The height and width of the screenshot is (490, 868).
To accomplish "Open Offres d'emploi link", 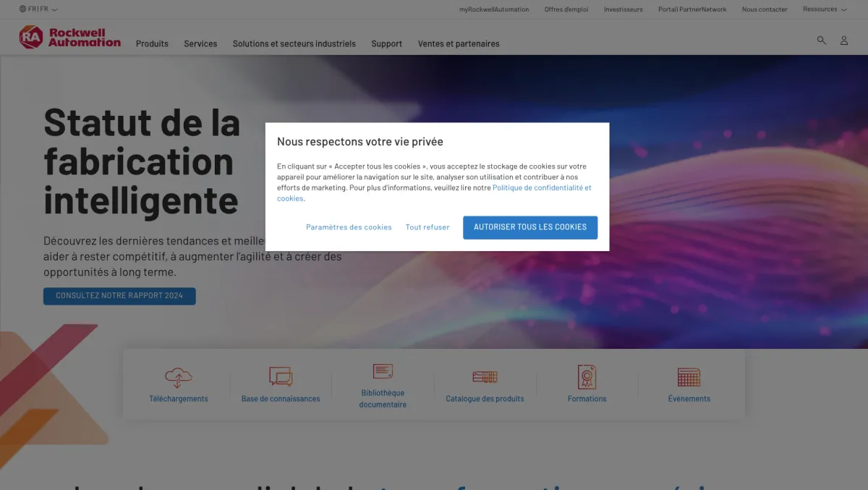I will [x=566, y=9].
